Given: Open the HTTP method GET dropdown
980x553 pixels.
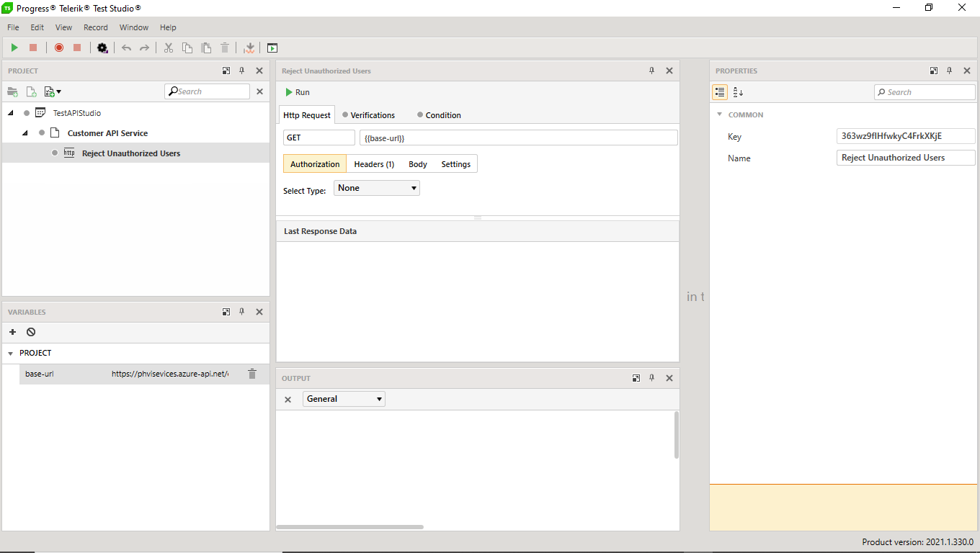Looking at the screenshot, I should click(x=319, y=138).
